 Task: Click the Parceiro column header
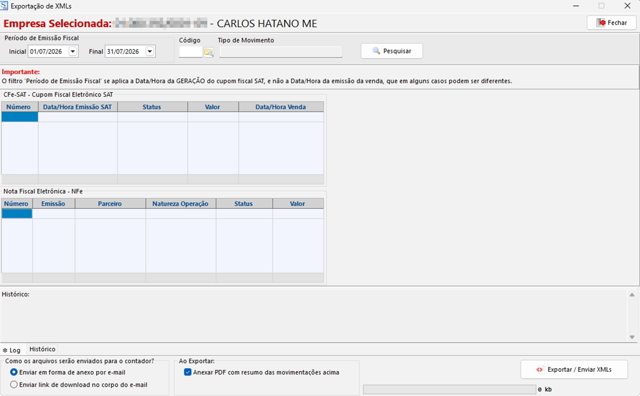tap(110, 204)
